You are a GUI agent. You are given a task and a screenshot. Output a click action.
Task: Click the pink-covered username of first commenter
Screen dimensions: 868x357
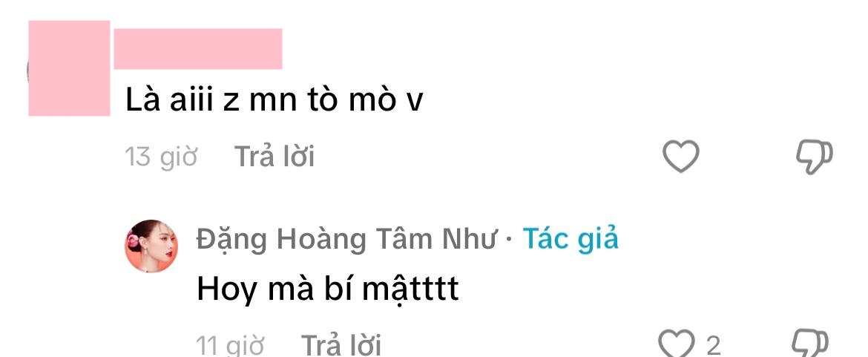[x=198, y=49]
